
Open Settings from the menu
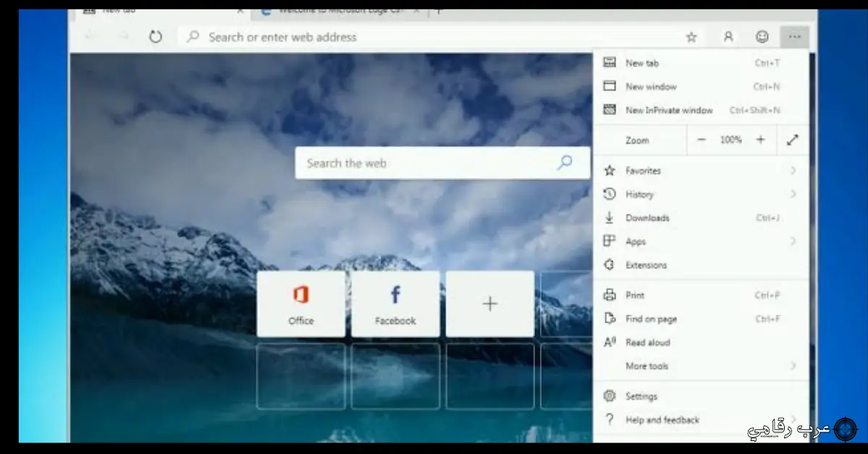[700, 396]
